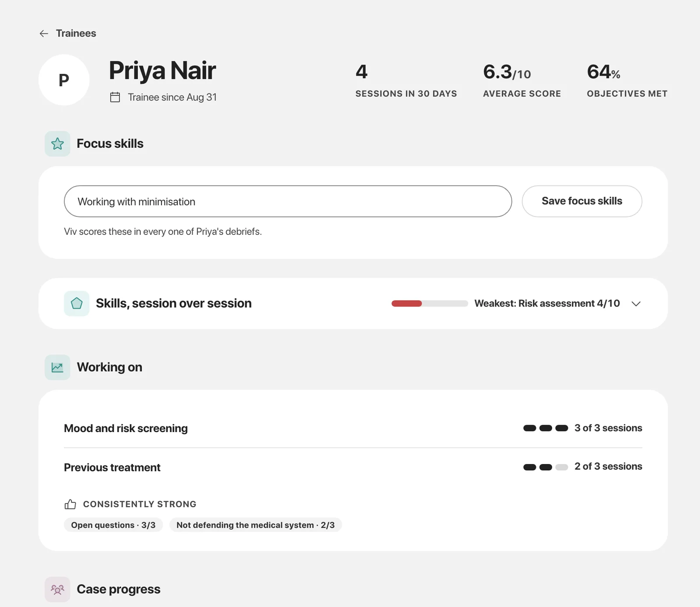Click the chart icon beside Working on

(57, 367)
